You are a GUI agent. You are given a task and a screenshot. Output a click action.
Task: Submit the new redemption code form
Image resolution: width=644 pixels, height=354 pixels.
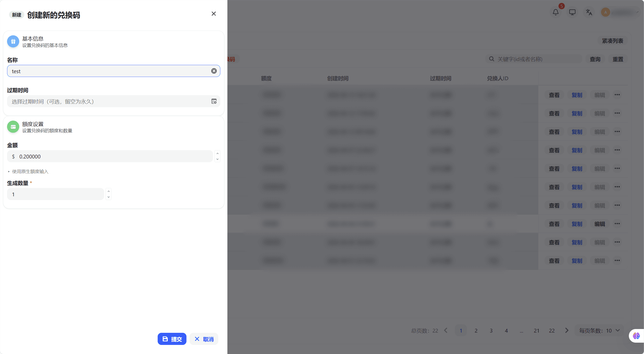click(x=172, y=339)
